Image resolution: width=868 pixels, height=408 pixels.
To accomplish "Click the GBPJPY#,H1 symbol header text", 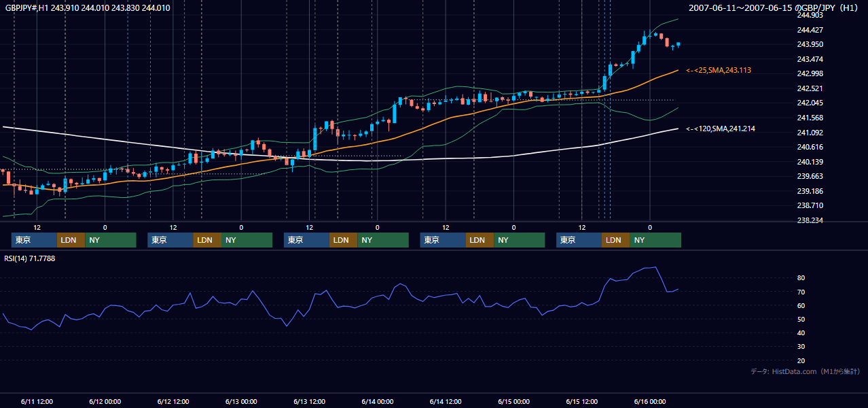I will [x=88, y=8].
